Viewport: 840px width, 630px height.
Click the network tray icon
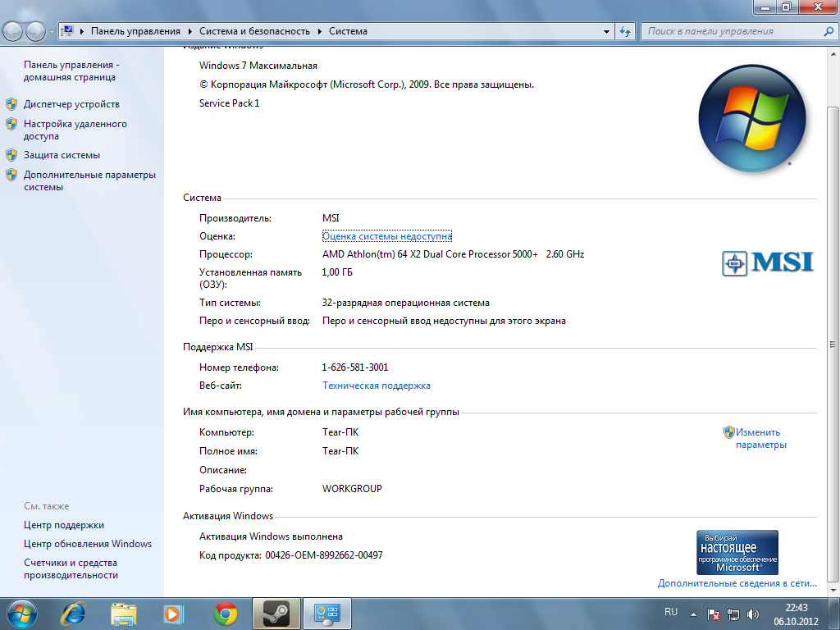click(x=733, y=614)
